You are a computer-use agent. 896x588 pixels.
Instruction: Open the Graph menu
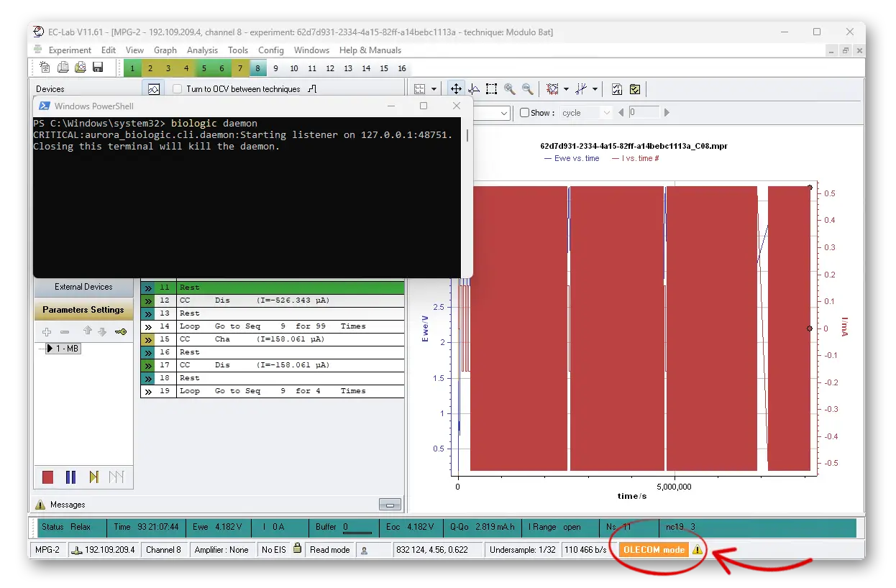pyautogui.click(x=165, y=50)
